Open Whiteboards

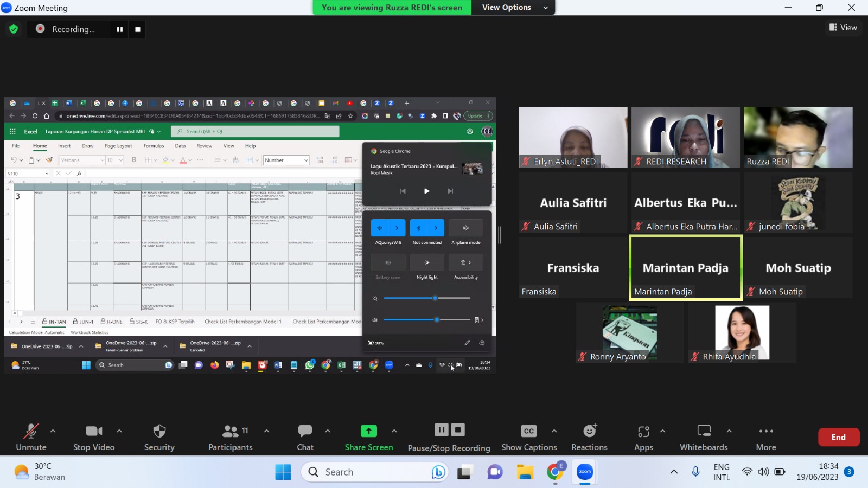tap(704, 437)
